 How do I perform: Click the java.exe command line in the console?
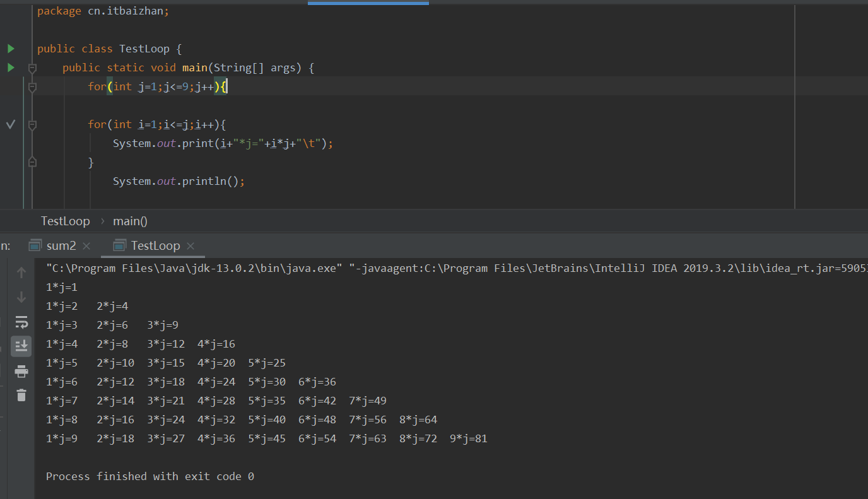457,268
